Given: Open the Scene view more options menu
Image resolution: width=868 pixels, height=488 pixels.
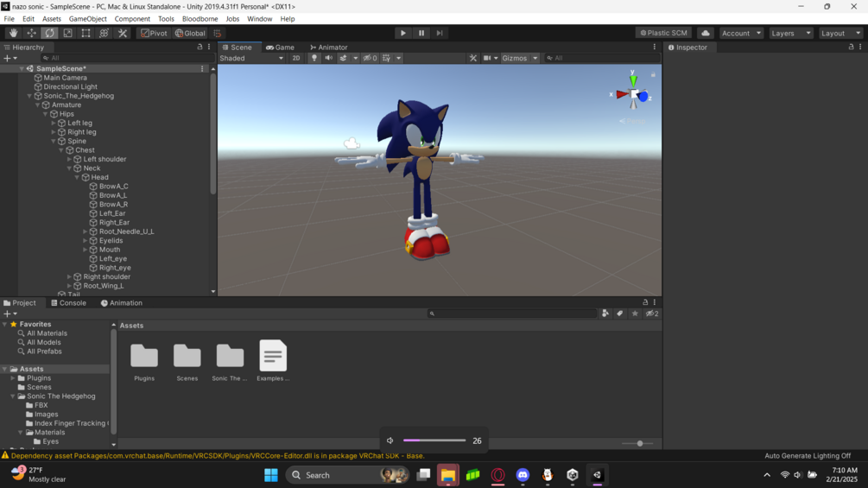Looking at the screenshot, I should pyautogui.click(x=655, y=47).
